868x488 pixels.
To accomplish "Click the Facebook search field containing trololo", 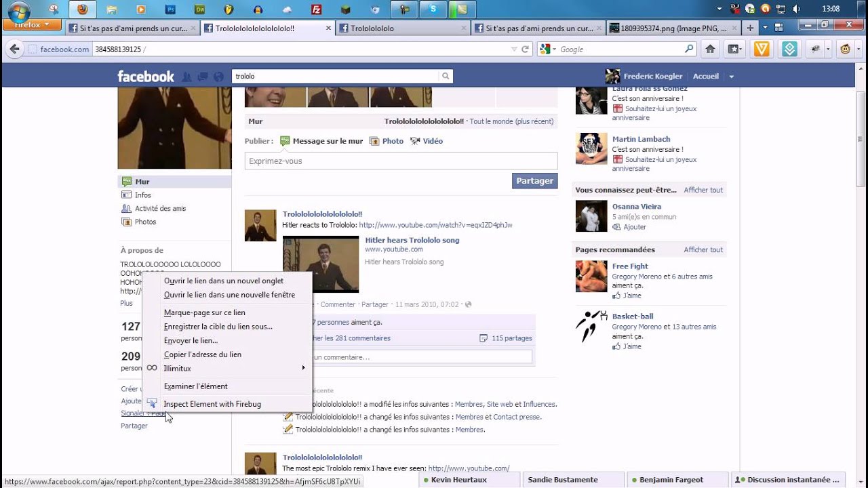I will click(x=336, y=77).
